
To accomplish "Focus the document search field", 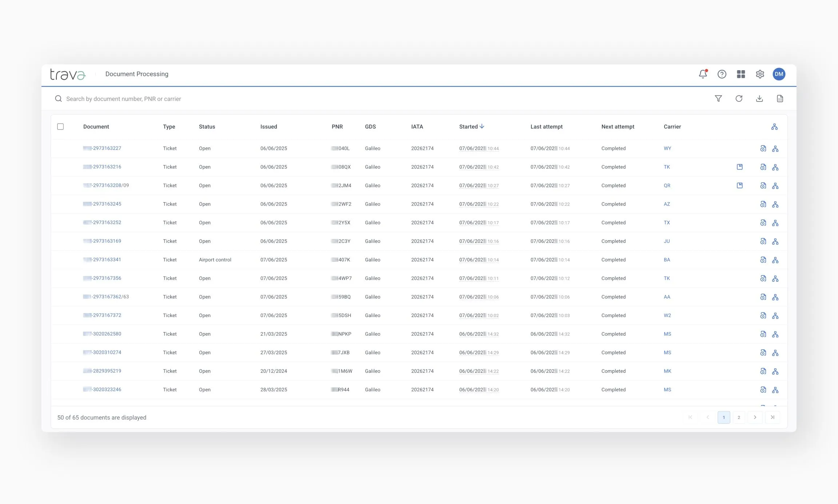I will coord(124,99).
